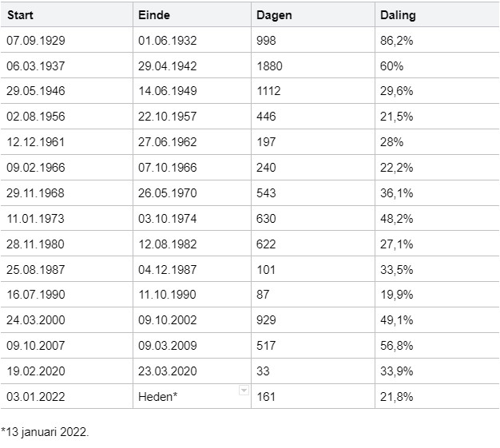This screenshot has height=448, width=500.
Task: Select the 86,2% decline cell
Action: pos(437,40)
